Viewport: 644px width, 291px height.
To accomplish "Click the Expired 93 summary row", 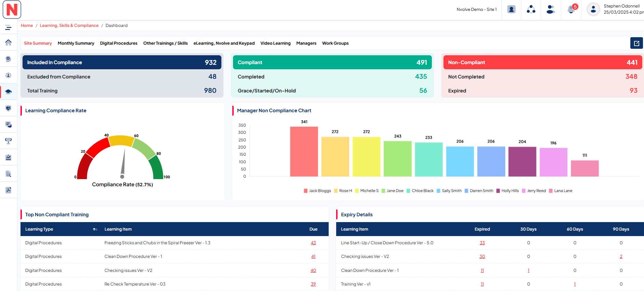I will pos(543,91).
